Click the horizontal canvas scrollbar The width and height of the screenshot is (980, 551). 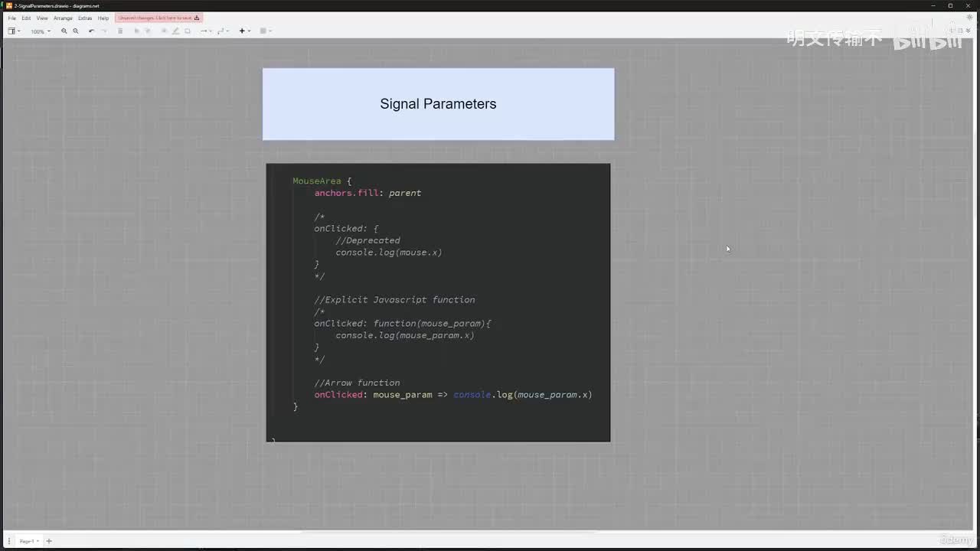(x=448, y=532)
